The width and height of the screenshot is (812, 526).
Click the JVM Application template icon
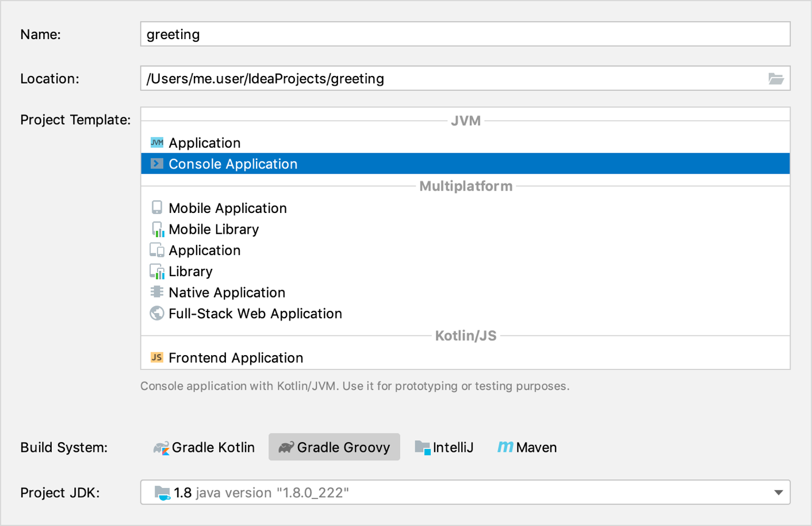click(x=157, y=142)
